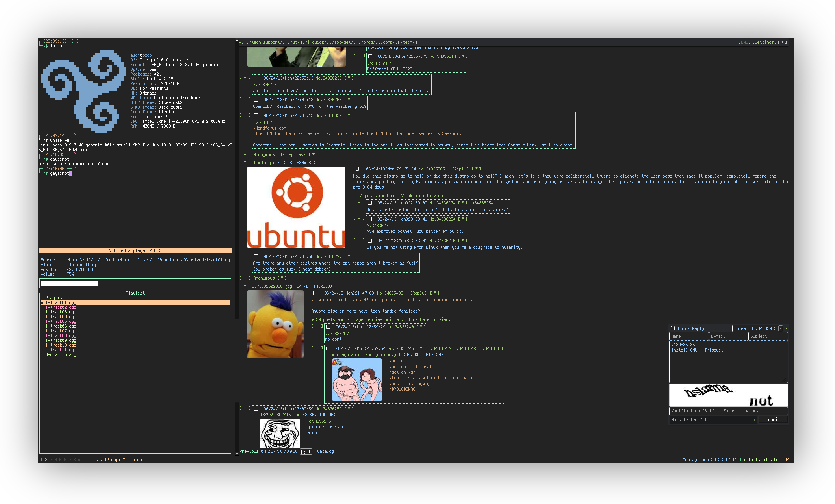
Task: Click the date and time in the status bar
Action: pyautogui.click(x=709, y=460)
